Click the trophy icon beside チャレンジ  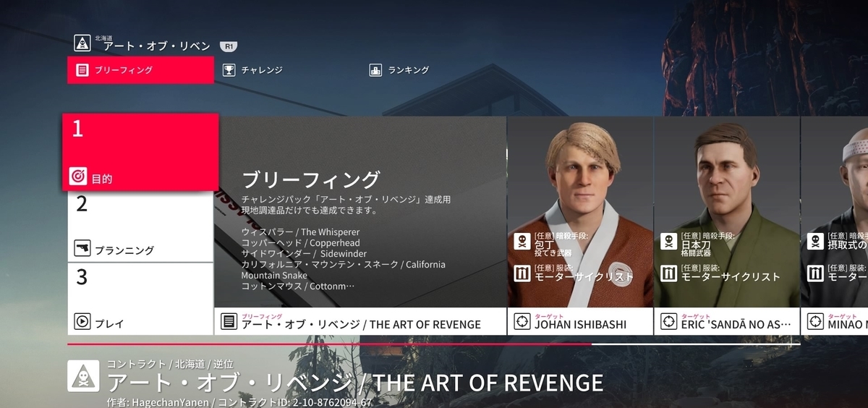pos(229,70)
